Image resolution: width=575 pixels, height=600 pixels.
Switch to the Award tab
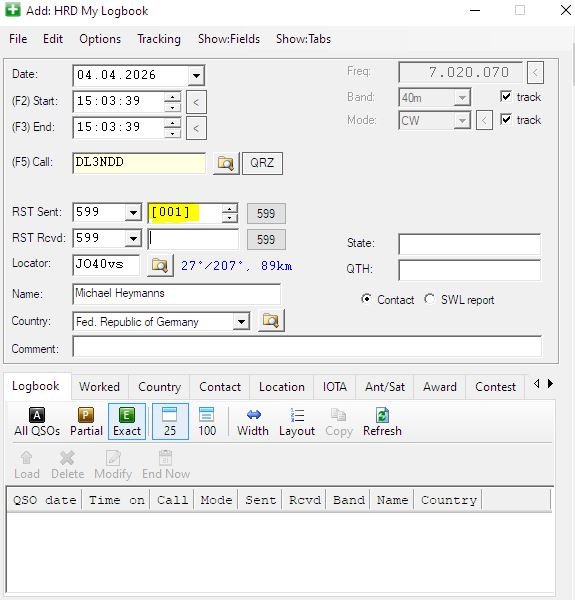click(440, 386)
